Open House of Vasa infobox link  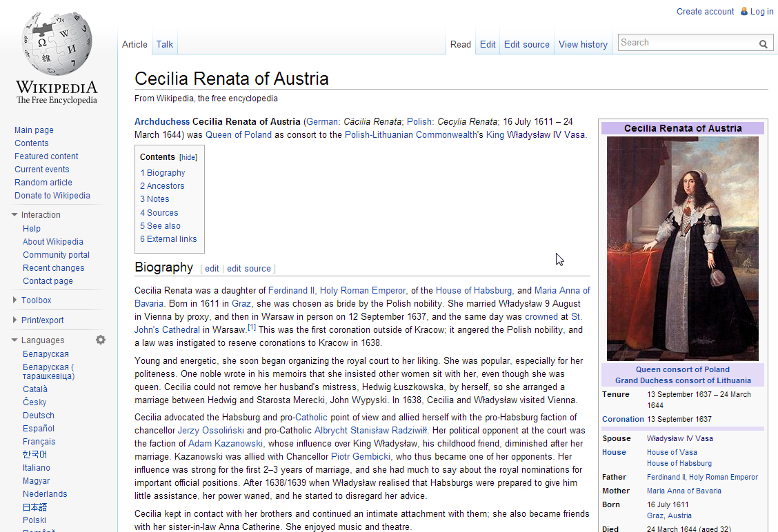tap(672, 452)
